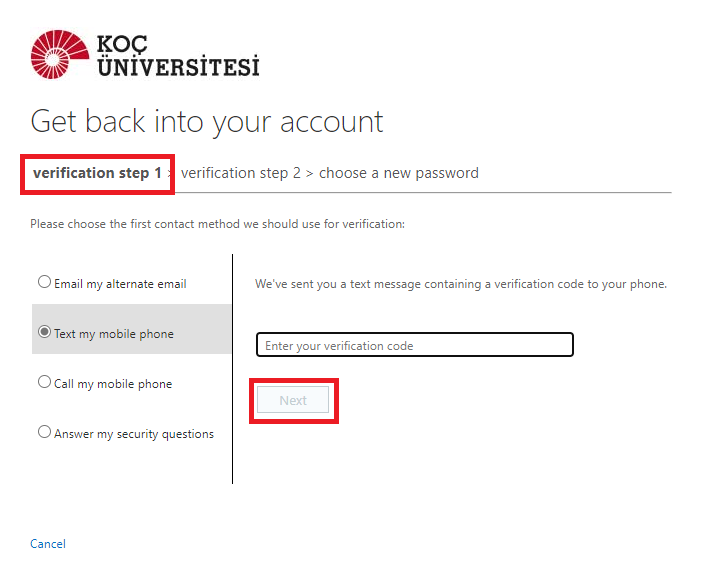The width and height of the screenshot is (714, 563).
Task: Click the 'Text my mobile phone' label text
Action: coord(114,334)
